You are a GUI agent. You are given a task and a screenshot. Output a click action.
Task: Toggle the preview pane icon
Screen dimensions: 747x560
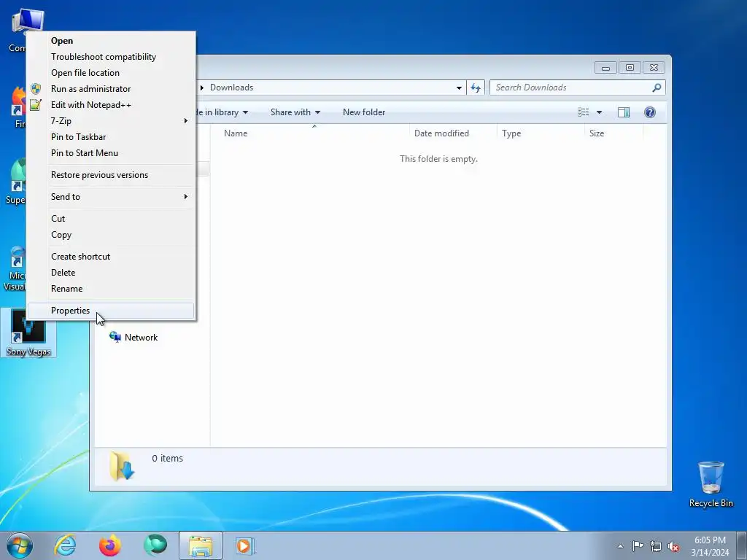point(624,112)
